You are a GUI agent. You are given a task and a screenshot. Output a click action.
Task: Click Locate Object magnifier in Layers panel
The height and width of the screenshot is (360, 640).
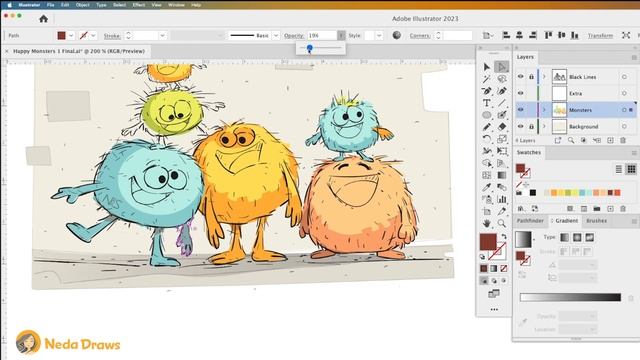click(571, 140)
